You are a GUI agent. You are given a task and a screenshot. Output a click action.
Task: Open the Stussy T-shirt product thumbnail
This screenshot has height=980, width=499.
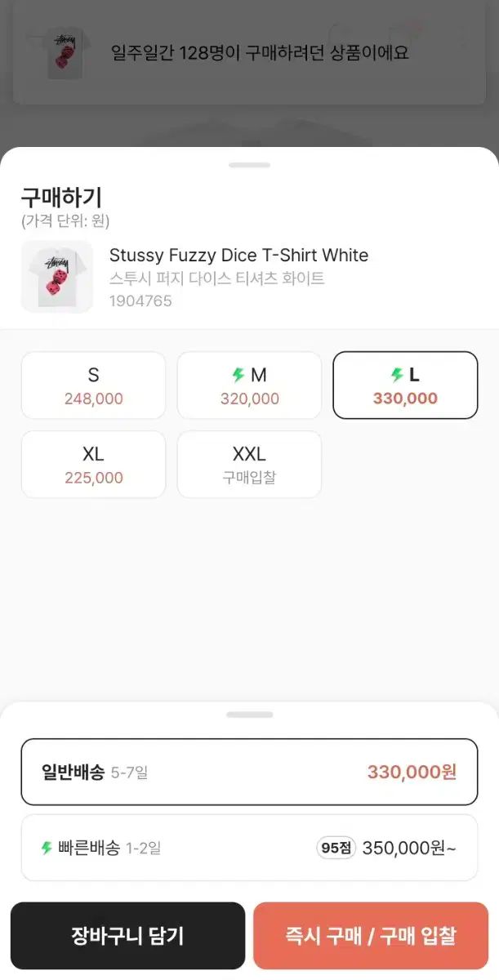click(x=57, y=277)
